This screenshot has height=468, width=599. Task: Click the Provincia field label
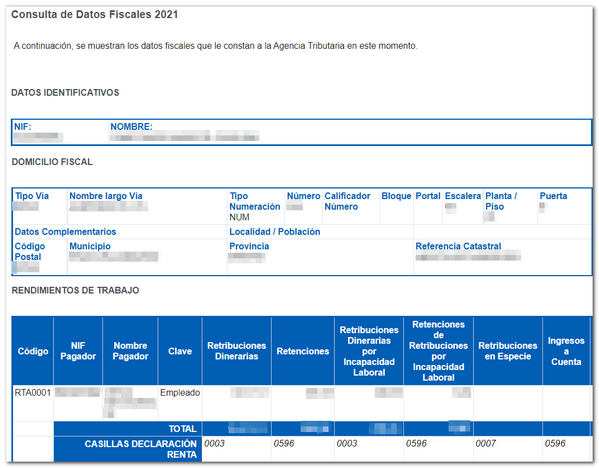(x=249, y=246)
